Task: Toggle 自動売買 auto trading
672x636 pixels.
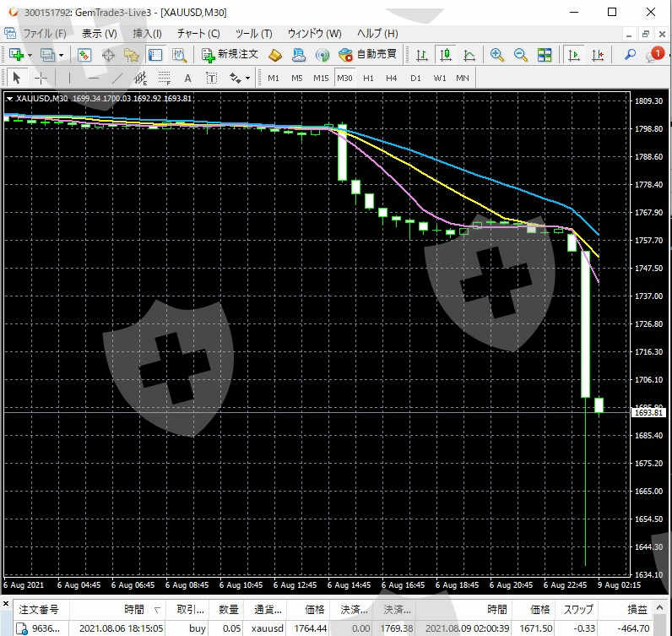Action: (x=368, y=55)
